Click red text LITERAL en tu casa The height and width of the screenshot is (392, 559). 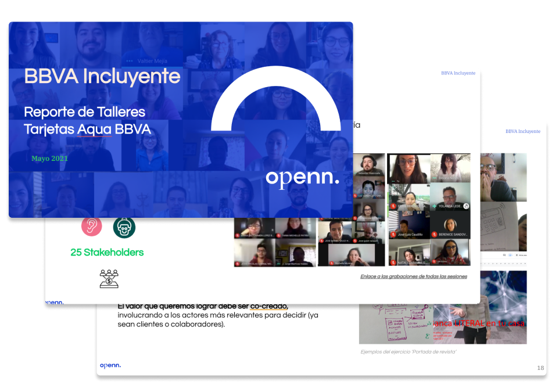[489, 323]
